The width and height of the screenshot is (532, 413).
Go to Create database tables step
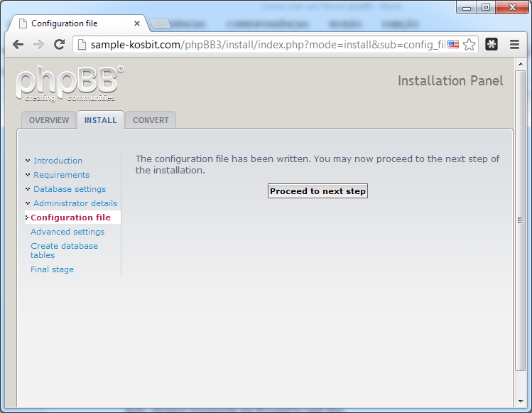point(64,250)
